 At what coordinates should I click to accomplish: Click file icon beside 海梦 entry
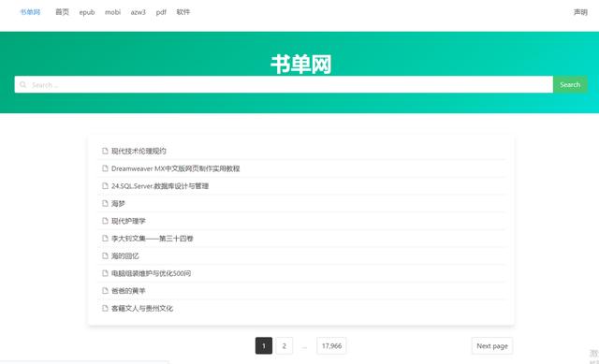105,203
